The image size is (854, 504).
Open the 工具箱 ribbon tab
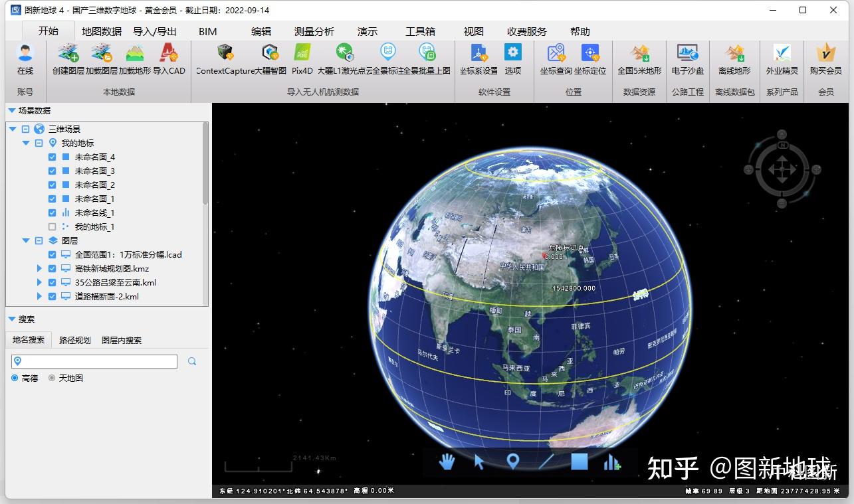(420, 31)
